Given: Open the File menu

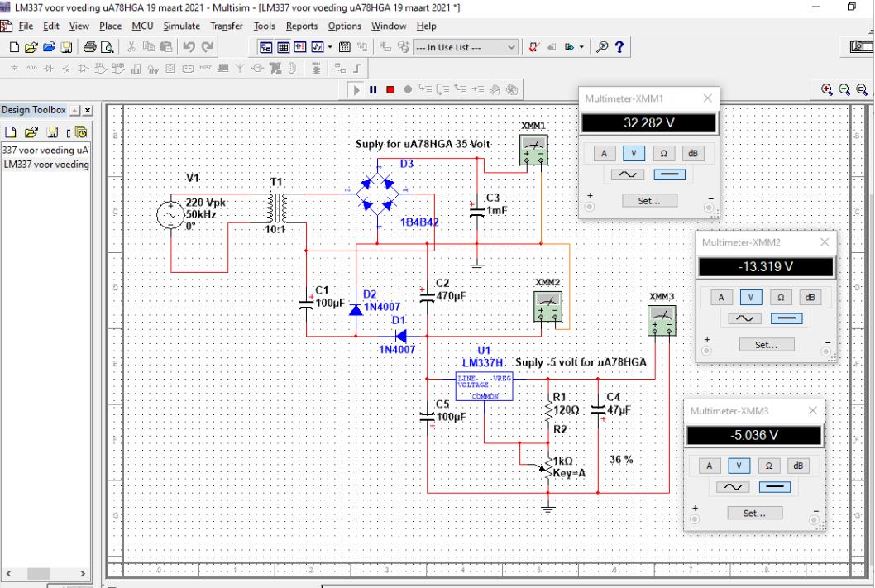Looking at the screenshot, I should click(26, 26).
